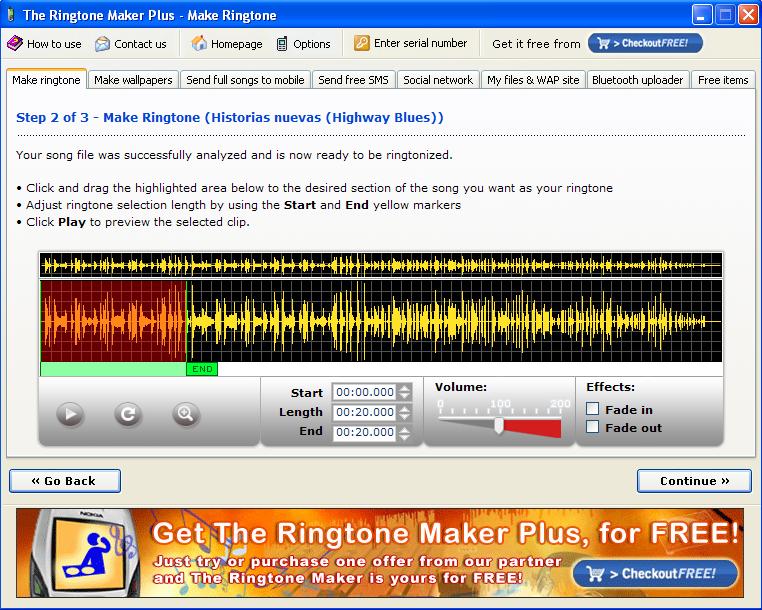Screen dimensions: 762x610
Task: Click the round reload arrow button
Action: point(128,414)
